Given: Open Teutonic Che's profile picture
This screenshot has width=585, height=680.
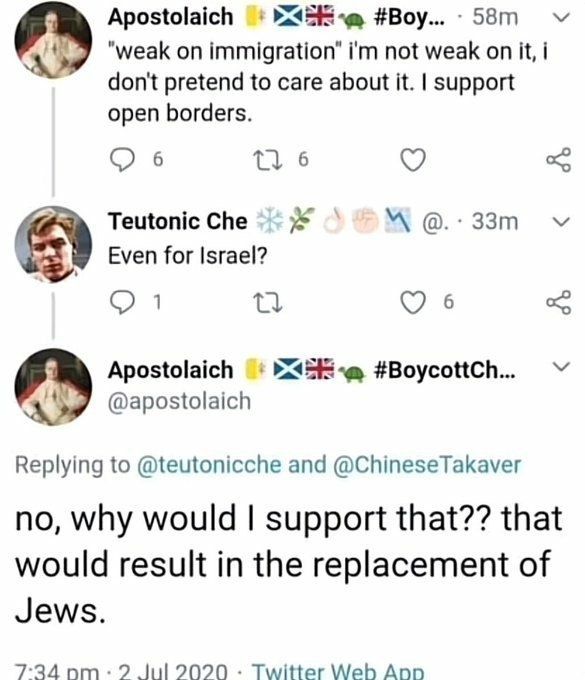Looking at the screenshot, I should click(53, 245).
